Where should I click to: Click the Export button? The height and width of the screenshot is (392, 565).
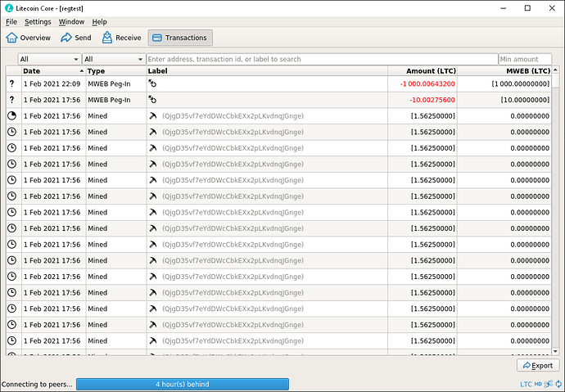pos(538,365)
